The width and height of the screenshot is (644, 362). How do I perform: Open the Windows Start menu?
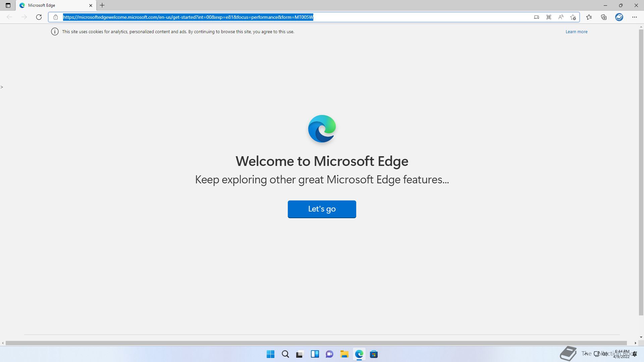(x=270, y=354)
